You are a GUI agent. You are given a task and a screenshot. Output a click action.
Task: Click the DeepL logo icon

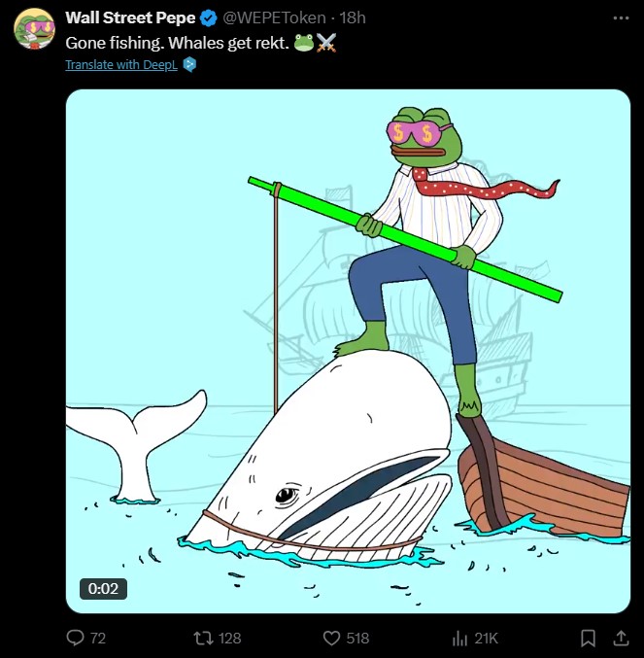189,64
